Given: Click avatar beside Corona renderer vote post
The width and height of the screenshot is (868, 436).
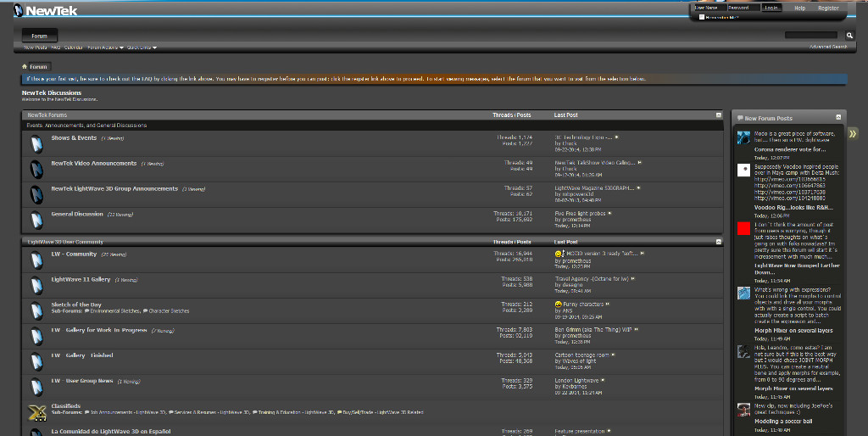Looking at the screenshot, I should point(743,138).
